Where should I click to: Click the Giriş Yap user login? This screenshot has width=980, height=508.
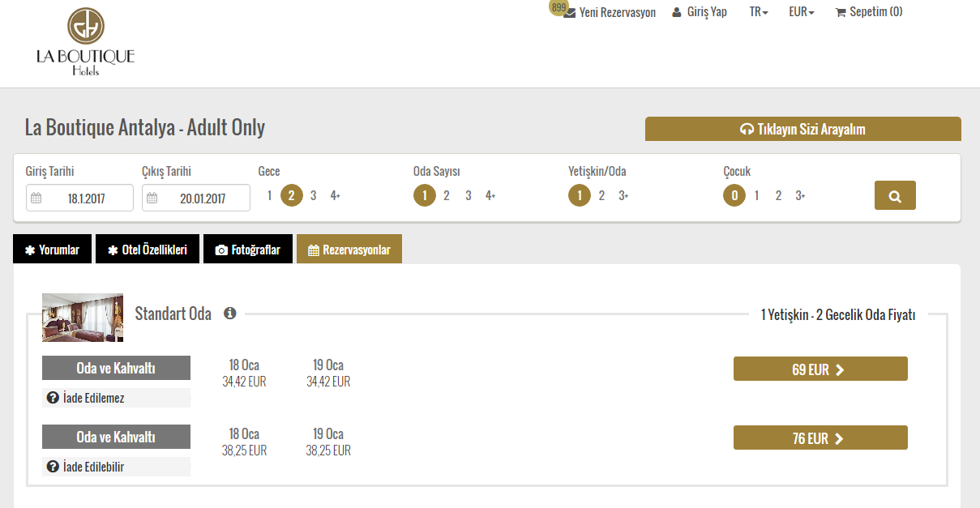[x=700, y=12]
